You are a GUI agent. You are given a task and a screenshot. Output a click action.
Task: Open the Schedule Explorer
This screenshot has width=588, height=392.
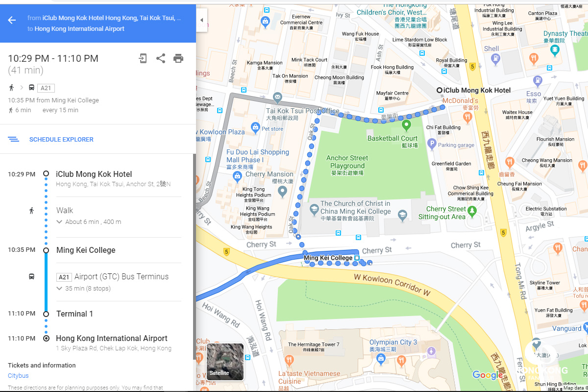[61, 140]
